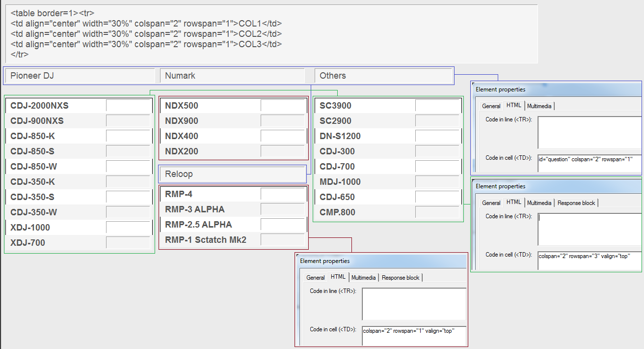Click the input box beside DN-S1200
Image resolution: width=644 pixels, height=349 pixels.
[x=438, y=136]
